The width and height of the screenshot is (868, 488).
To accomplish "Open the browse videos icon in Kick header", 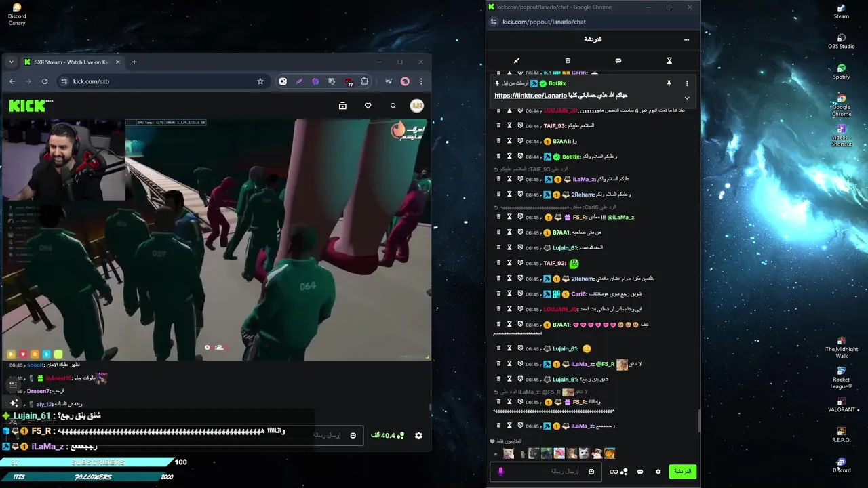I will point(342,106).
